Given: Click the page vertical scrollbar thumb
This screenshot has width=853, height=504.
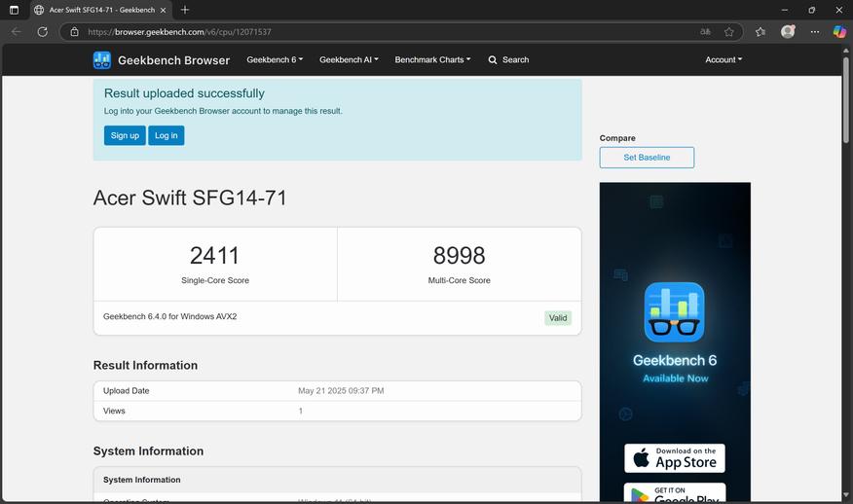Looking at the screenshot, I should [x=846, y=99].
